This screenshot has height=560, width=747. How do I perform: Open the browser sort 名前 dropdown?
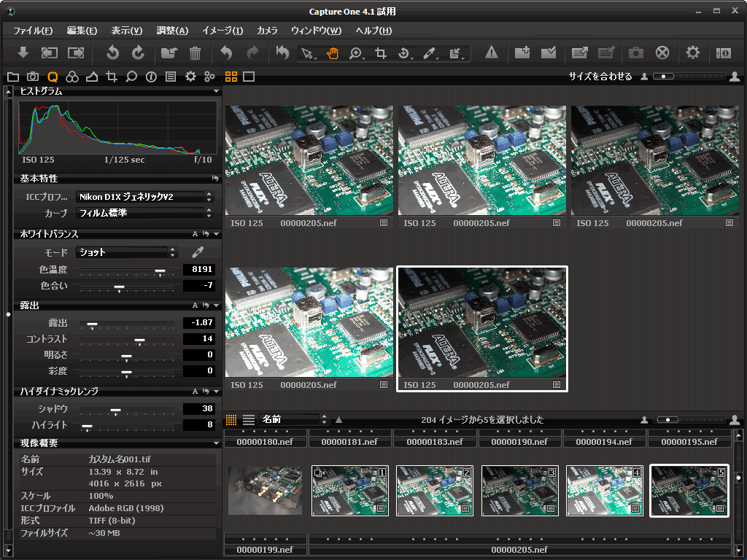coord(293,419)
